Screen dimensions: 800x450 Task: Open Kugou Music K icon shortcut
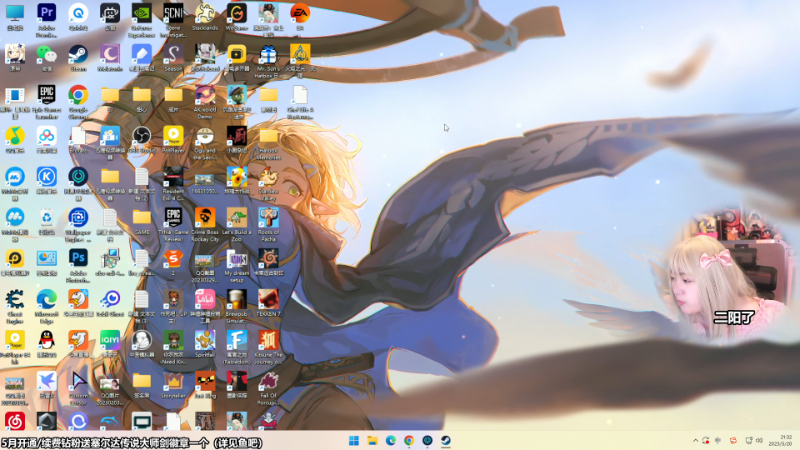[x=46, y=180]
